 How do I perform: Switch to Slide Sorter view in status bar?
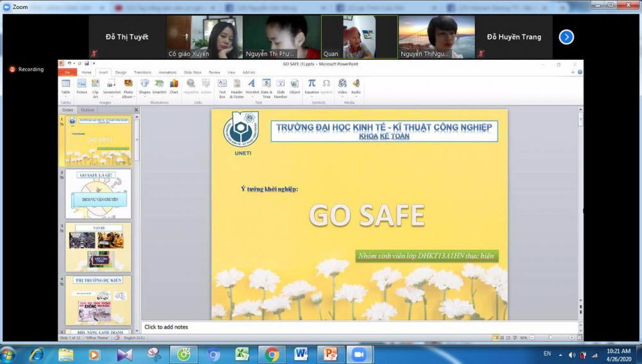502,338
